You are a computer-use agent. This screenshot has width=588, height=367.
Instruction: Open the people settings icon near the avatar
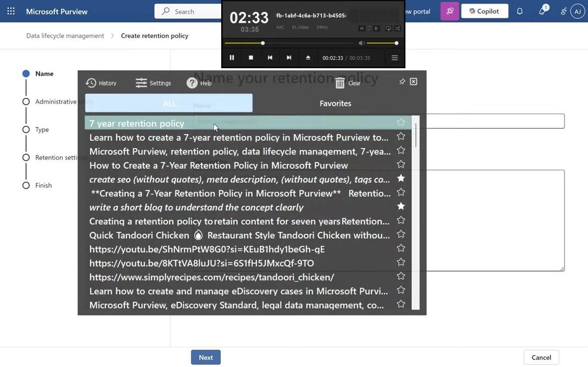pos(563,11)
